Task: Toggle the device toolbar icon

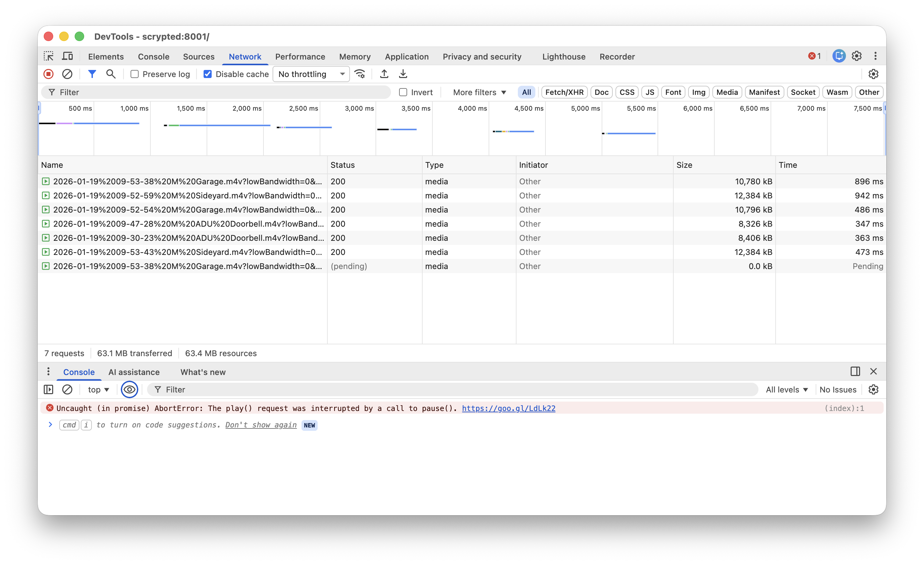Action: click(68, 56)
